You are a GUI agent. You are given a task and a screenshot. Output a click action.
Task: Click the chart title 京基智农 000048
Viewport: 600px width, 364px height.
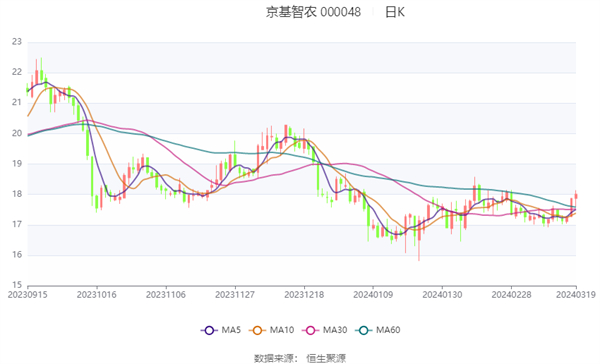313,12
